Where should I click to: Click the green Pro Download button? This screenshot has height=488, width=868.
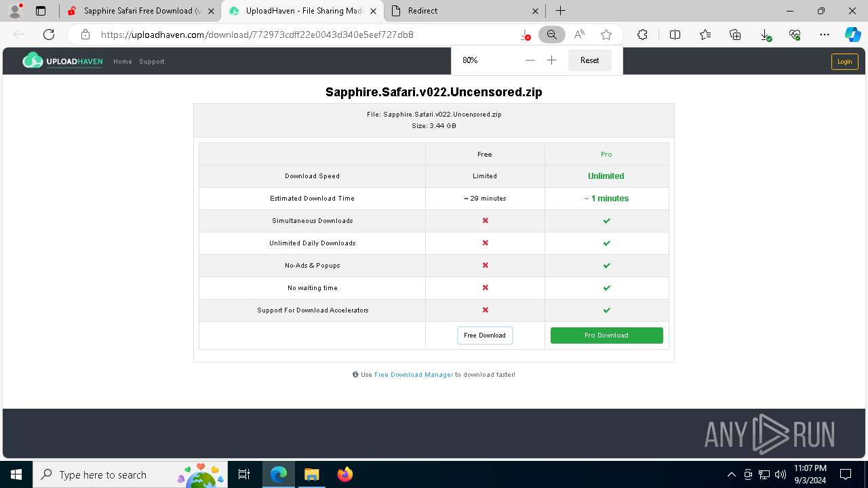pyautogui.click(x=607, y=335)
